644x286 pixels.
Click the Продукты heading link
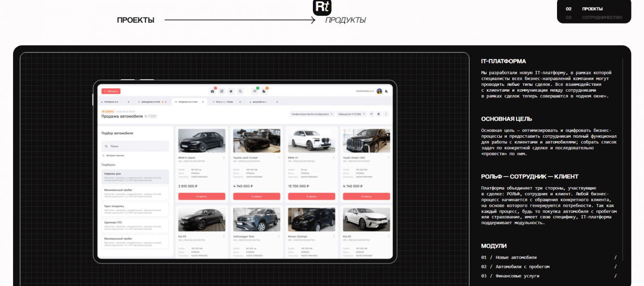tap(346, 20)
